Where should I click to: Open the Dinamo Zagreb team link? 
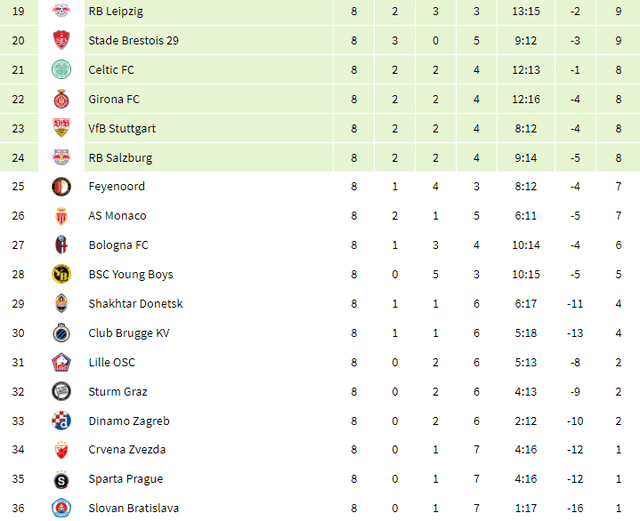click(x=128, y=421)
